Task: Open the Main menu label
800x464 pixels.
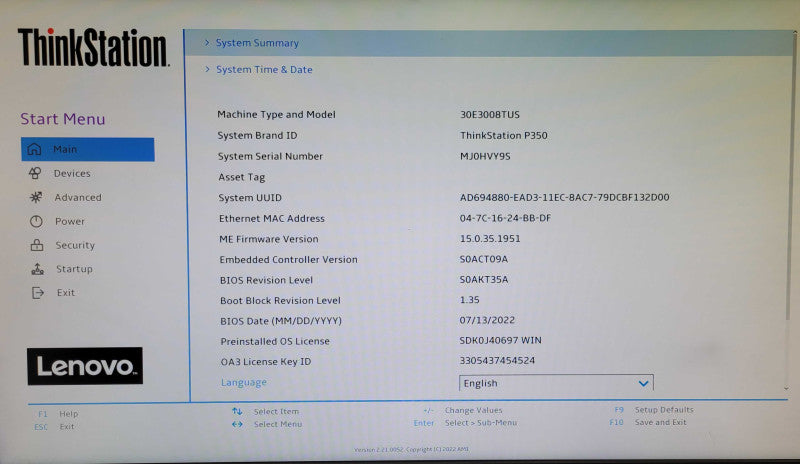Action: 65,149
